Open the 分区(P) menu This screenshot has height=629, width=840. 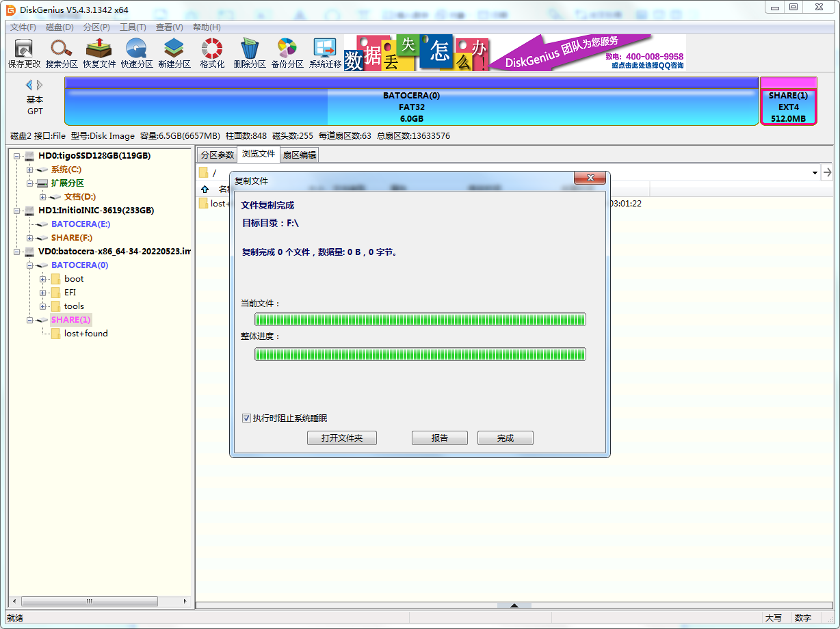pyautogui.click(x=96, y=27)
